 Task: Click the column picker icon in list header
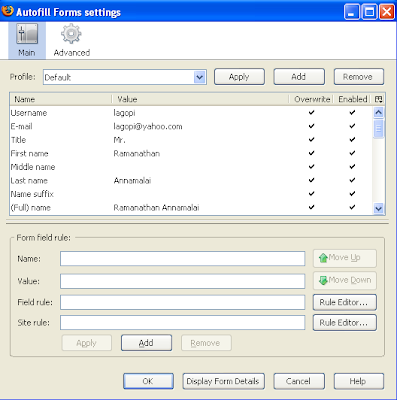[378, 99]
